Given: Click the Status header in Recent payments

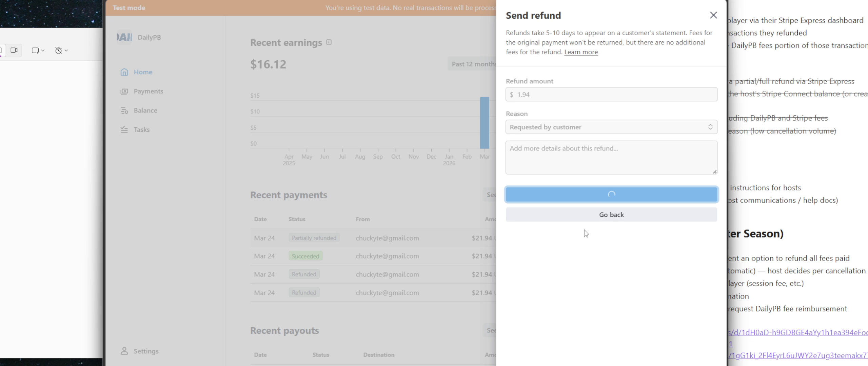Looking at the screenshot, I should click(x=297, y=219).
